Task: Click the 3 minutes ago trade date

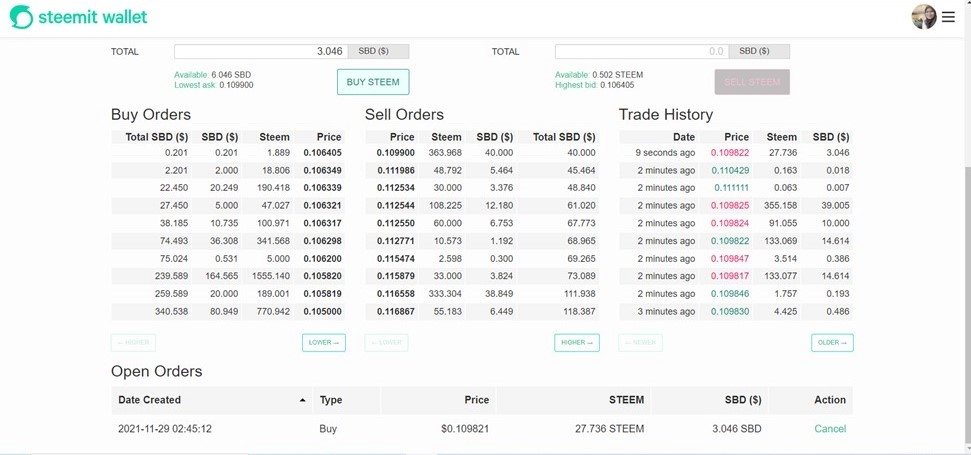Action: 666,311
